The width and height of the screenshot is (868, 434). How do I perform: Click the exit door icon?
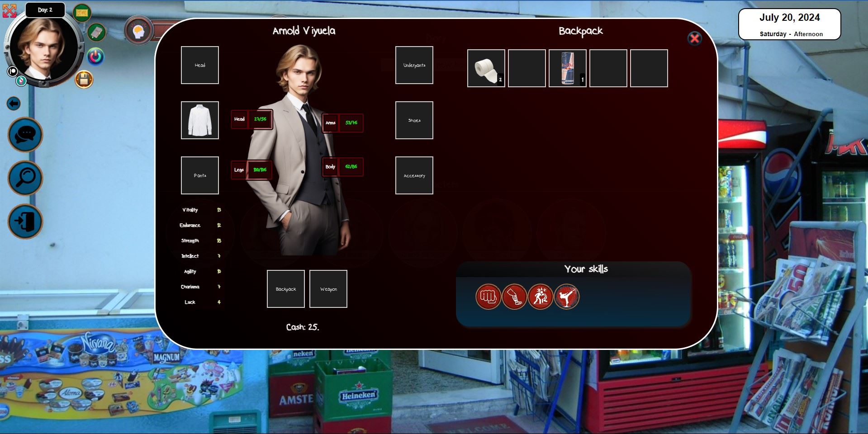click(25, 222)
